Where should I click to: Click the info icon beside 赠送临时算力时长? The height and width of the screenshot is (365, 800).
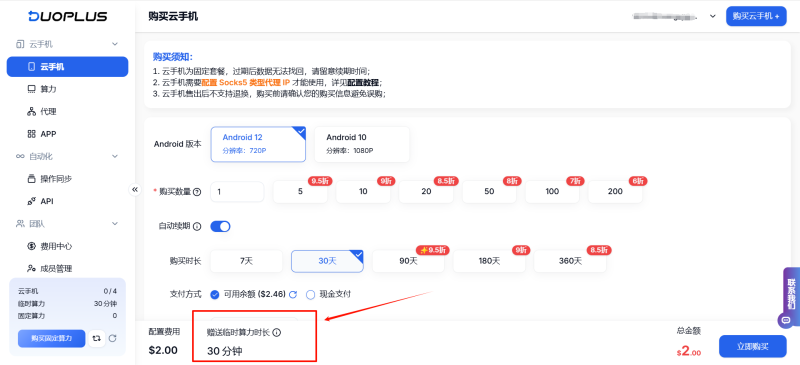point(277,332)
